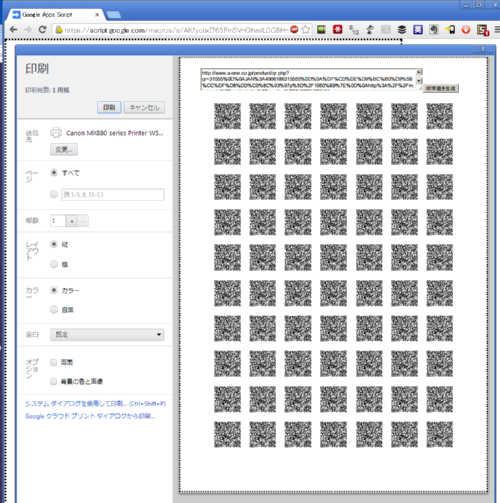This screenshot has height=503, width=500.
Task: Open the system dialog print link
Action: 96,404
